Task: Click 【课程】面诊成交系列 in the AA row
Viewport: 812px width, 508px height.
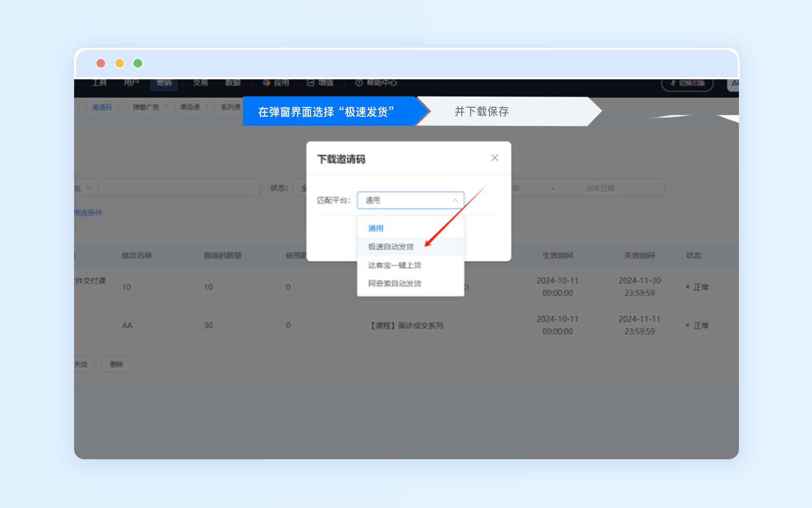Action: pos(406,326)
